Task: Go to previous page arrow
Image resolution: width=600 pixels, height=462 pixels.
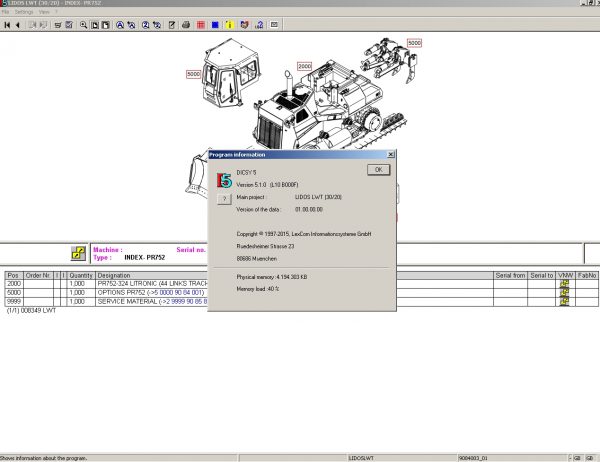Action: [18, 25]
